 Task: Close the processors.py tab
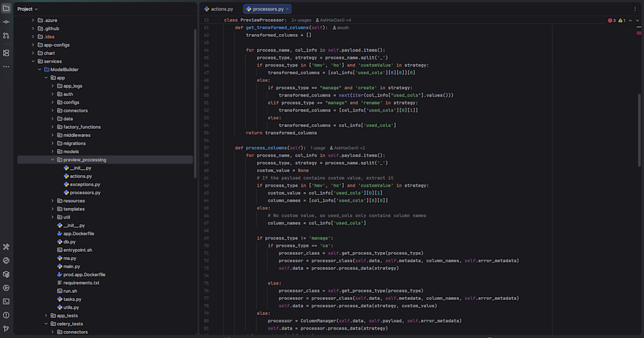point(287,9)
